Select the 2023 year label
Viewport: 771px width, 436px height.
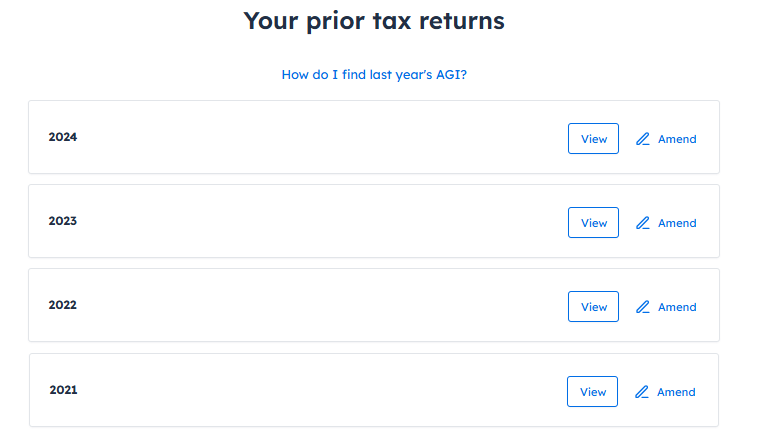coord(63,221)
